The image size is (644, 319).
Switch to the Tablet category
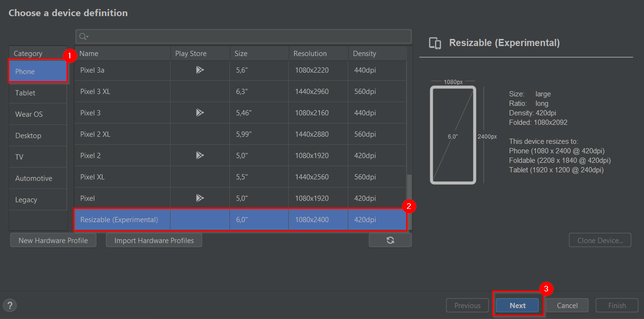tap(38, 93)
